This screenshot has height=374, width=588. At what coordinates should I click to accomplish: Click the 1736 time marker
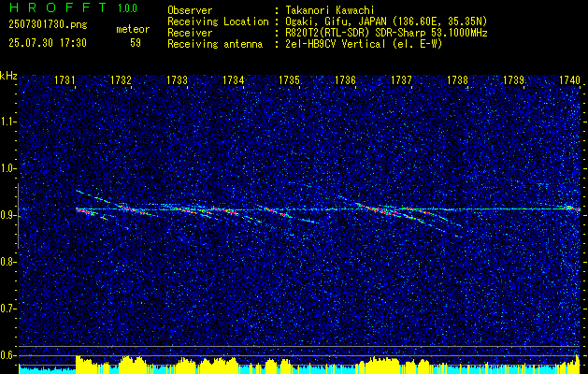click(x=345, y=79)
